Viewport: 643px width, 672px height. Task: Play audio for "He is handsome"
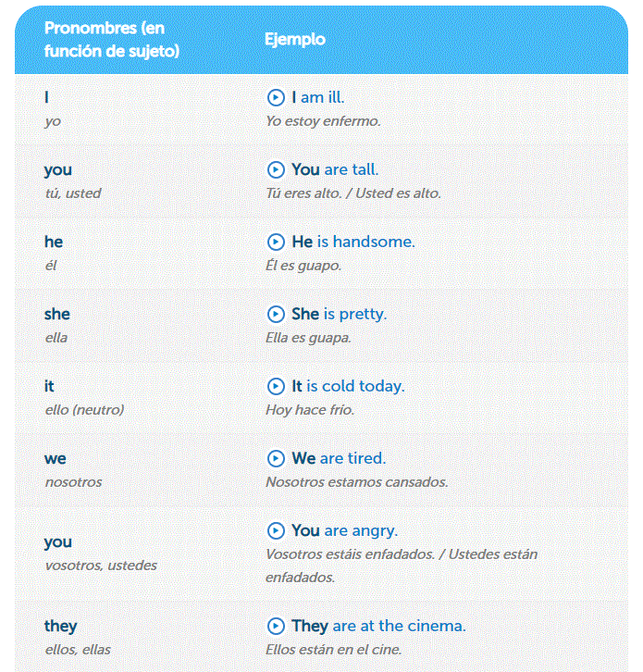[x=275, y=242]
